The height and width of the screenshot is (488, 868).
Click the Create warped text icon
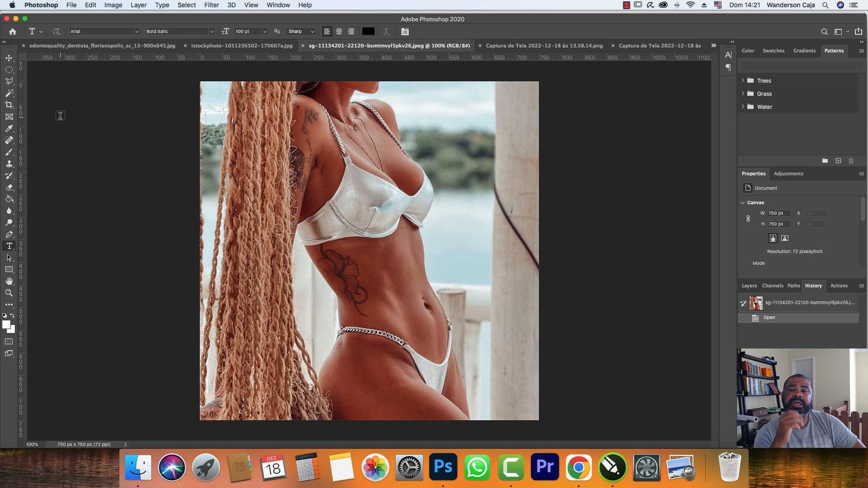point(386,31)
